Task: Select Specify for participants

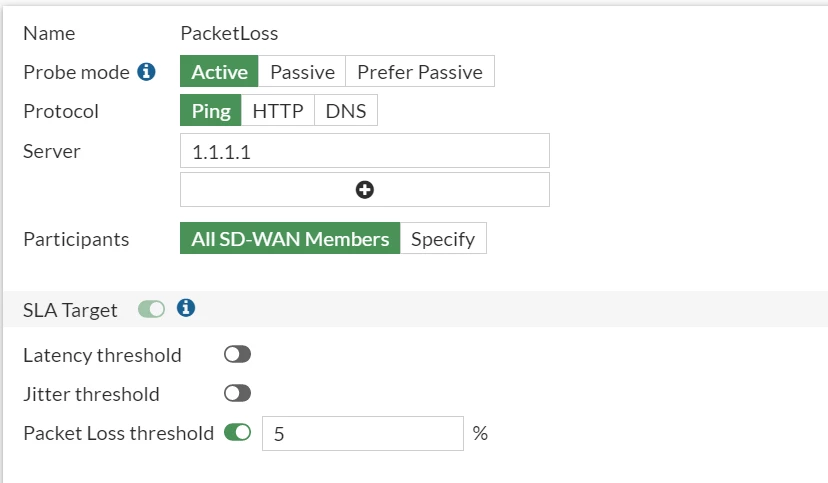Action: (443, 239)
